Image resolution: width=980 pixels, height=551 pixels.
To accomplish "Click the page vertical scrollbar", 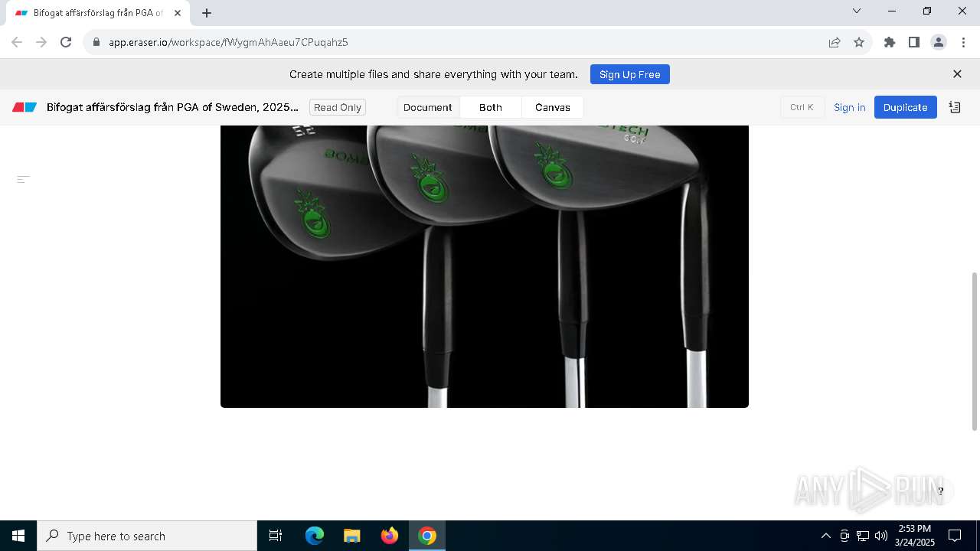I will coord(975,351).
